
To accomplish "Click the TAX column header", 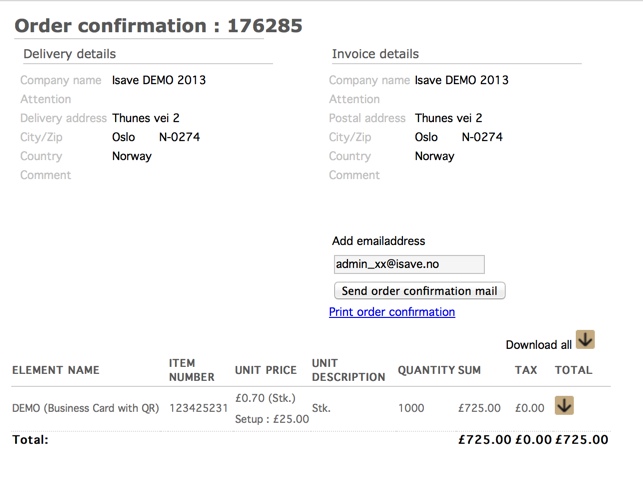I will [526, 370].
